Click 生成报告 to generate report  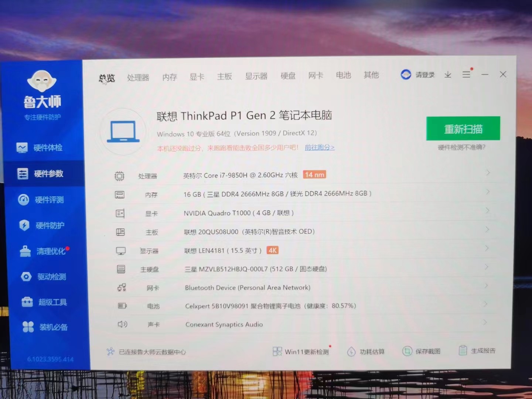click(477, 350)
